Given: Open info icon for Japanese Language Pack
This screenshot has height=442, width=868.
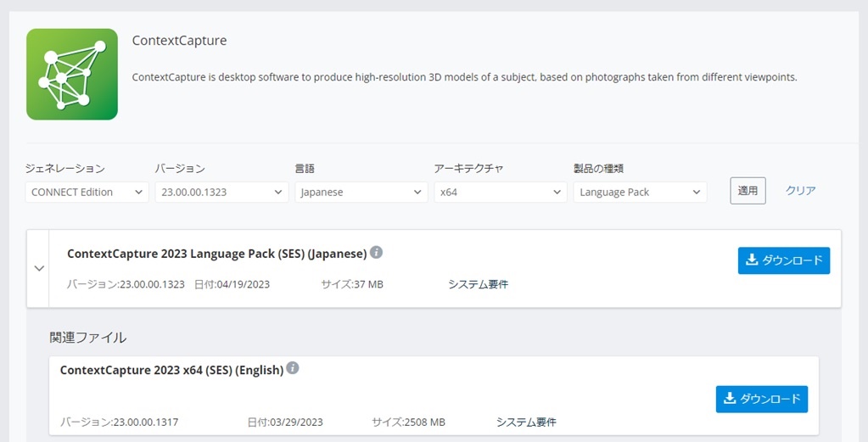Looking at the screenshot, I should [x=376, y=252].
